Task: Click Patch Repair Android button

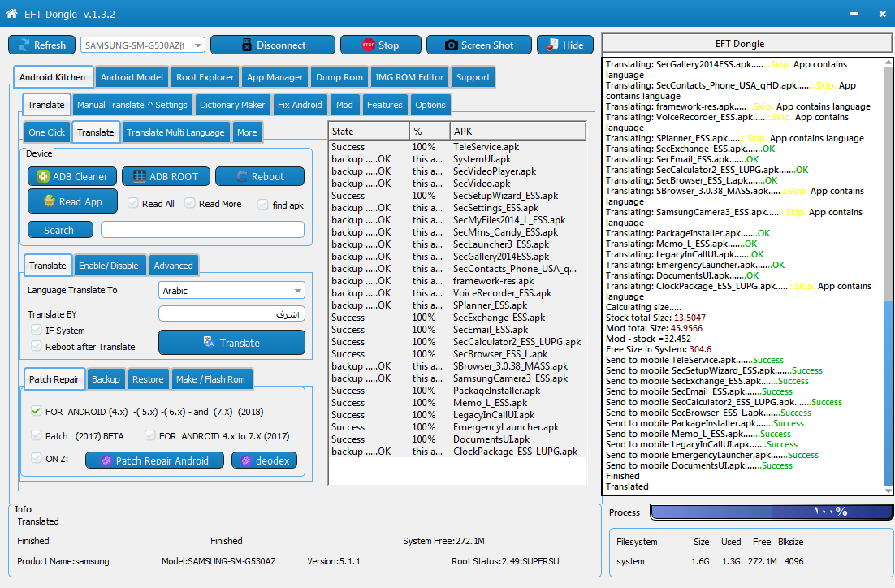Action: tap(154, 460)
